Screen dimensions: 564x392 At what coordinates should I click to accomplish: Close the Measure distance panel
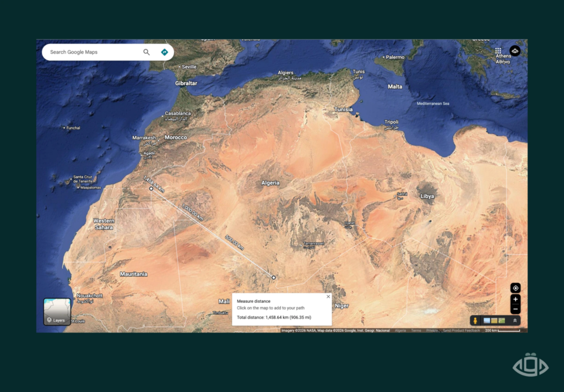(x=328, y=297)
